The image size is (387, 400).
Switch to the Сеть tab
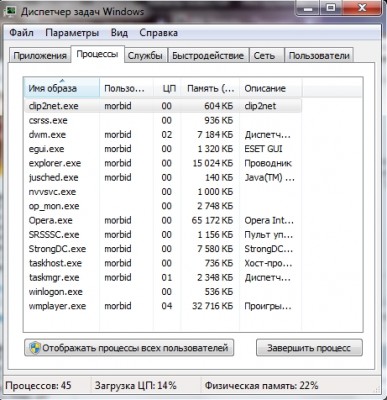point(264,55)
